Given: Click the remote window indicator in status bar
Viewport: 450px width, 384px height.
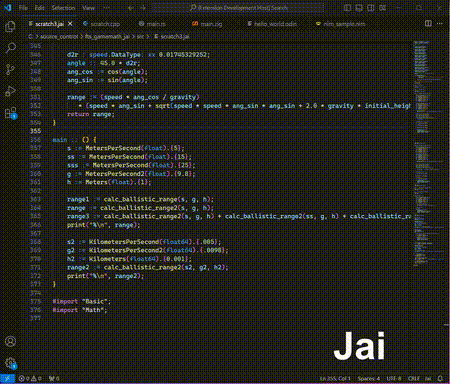Looking at the screenshot, I should (x=7, y=379).
